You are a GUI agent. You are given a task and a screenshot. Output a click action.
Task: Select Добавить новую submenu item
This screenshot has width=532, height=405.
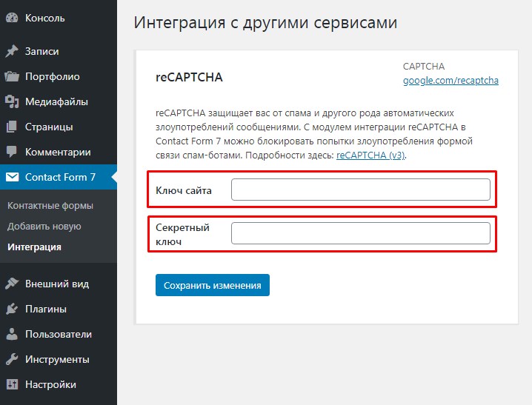click(x=44, y=226)
